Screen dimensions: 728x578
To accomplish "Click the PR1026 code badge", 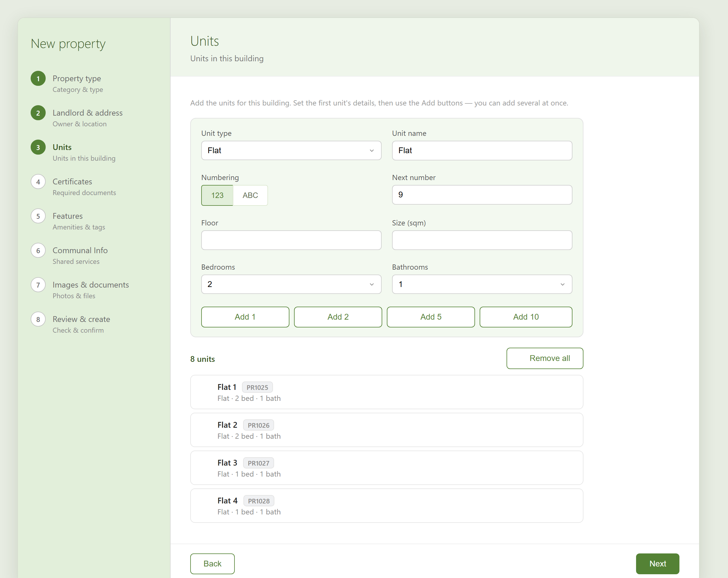I will (259, 425).
